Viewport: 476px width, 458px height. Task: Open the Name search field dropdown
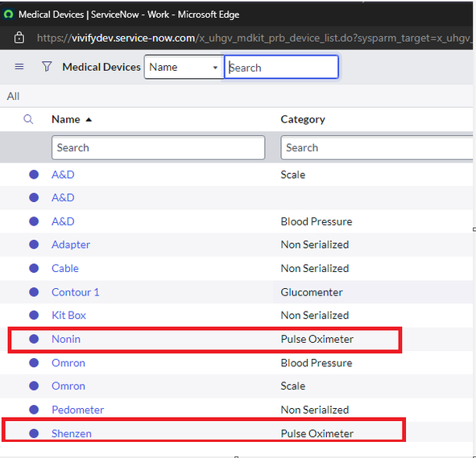click(x=184, y=67)
